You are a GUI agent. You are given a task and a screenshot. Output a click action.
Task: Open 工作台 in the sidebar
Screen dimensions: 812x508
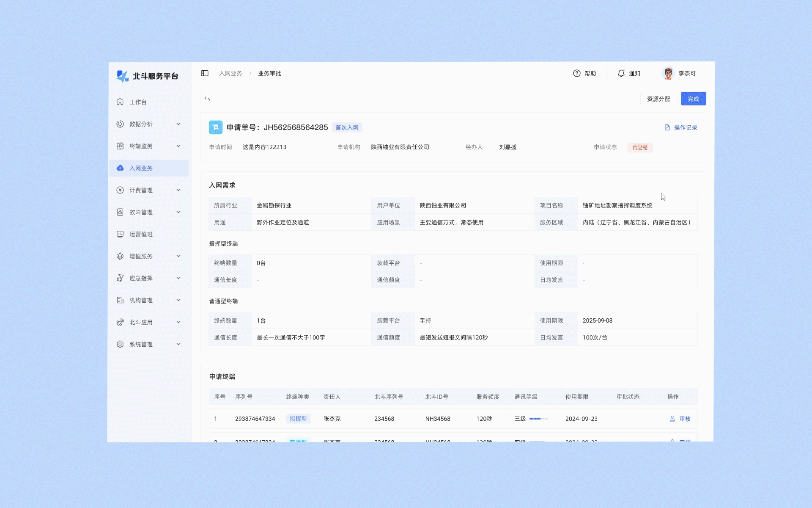tap(138, 102)
